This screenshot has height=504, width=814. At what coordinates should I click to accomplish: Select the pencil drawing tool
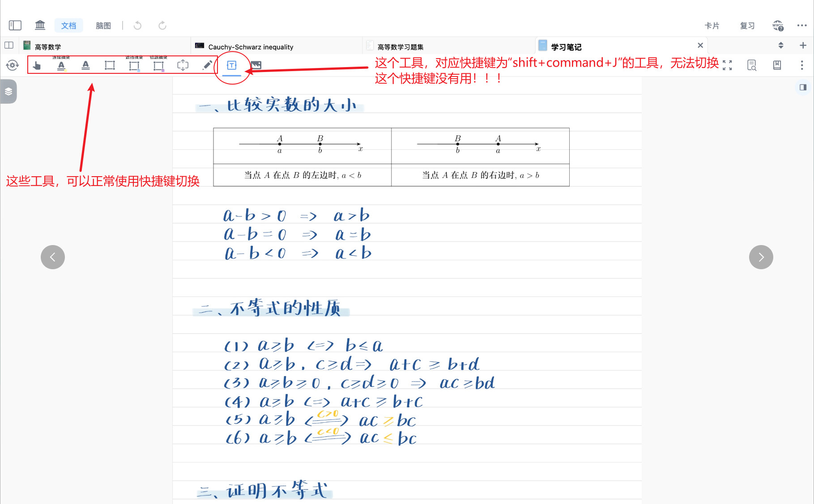coord(207,65)
